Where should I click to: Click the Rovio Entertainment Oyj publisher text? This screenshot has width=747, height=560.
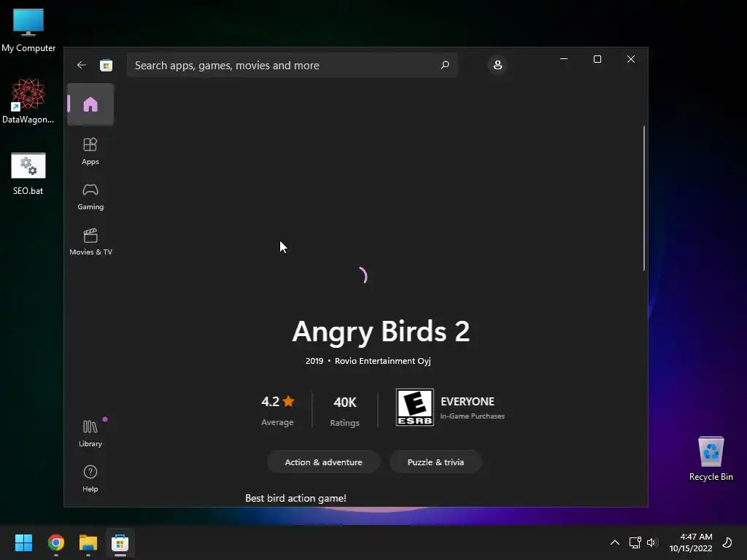point(382,361)
